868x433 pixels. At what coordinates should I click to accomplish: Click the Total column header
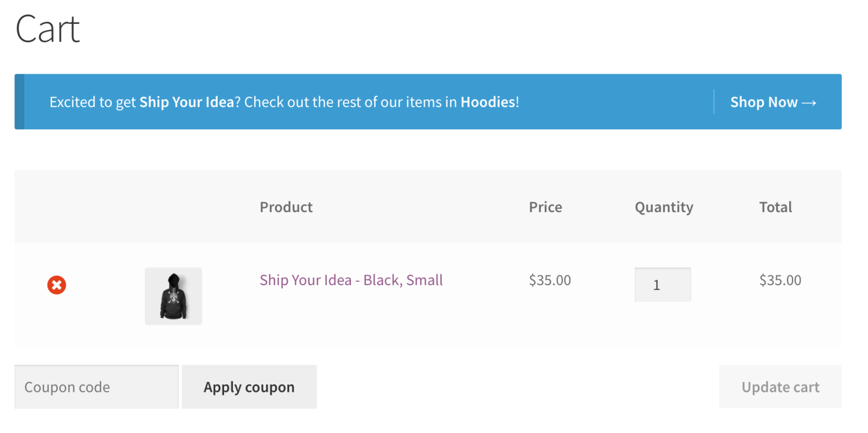click(x=775, y=207)
